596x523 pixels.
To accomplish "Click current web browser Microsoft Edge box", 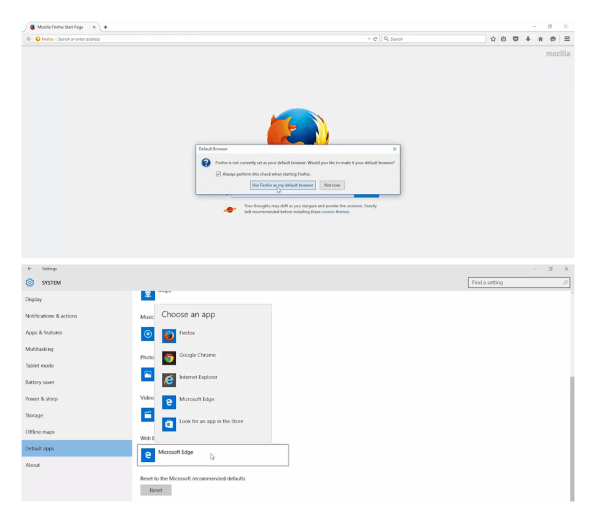I will click(x=213, y=455).
